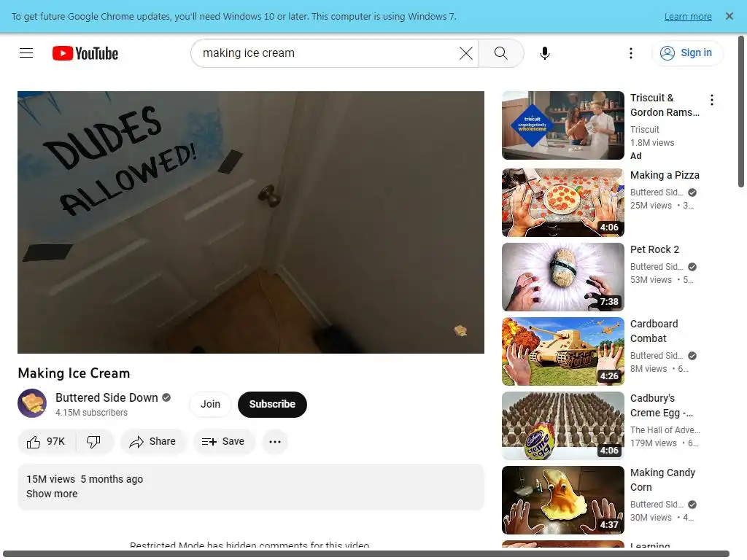Open the Cardboard Combat thumbnail
The width and height of the screenshot is (747, 560).
click(x=562, y=351)
